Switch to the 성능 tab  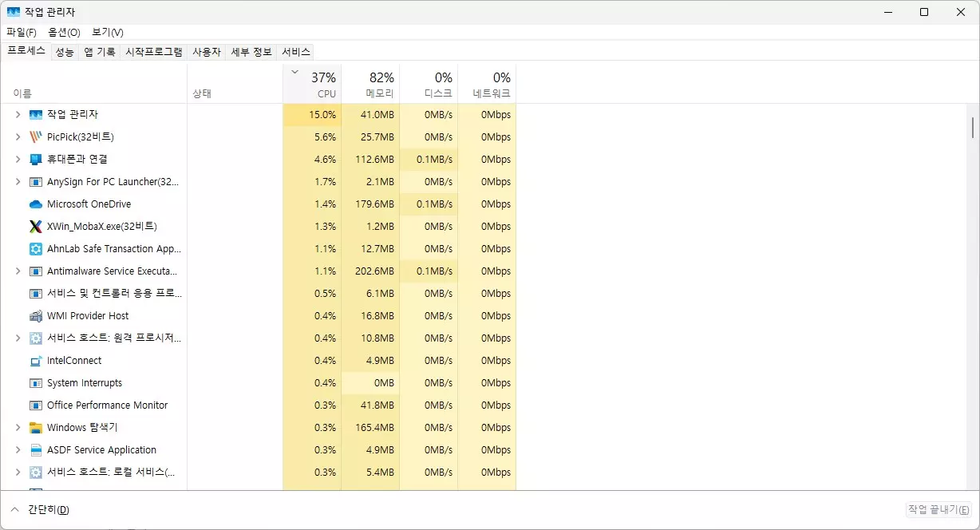pyautogui.click(x=65, y=52)
